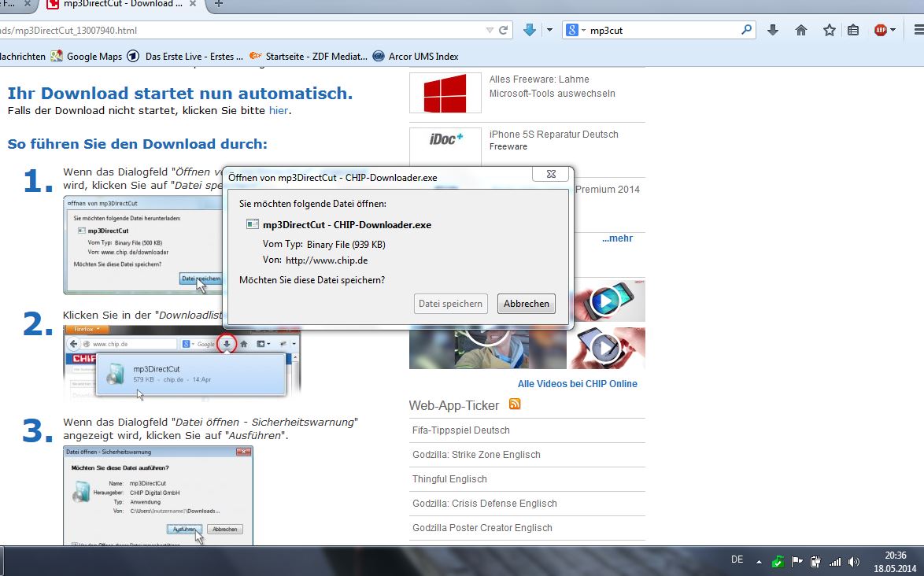Close the mp3DirectCut - Download tab
The height and width of the screenshot is (576, 924).
click(x=193, y=4)
